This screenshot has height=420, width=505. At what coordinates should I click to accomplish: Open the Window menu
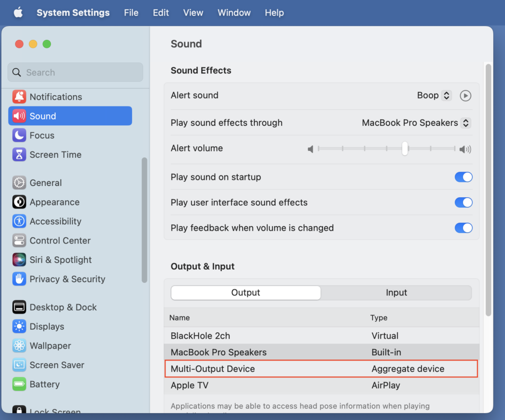coord(234,12)
